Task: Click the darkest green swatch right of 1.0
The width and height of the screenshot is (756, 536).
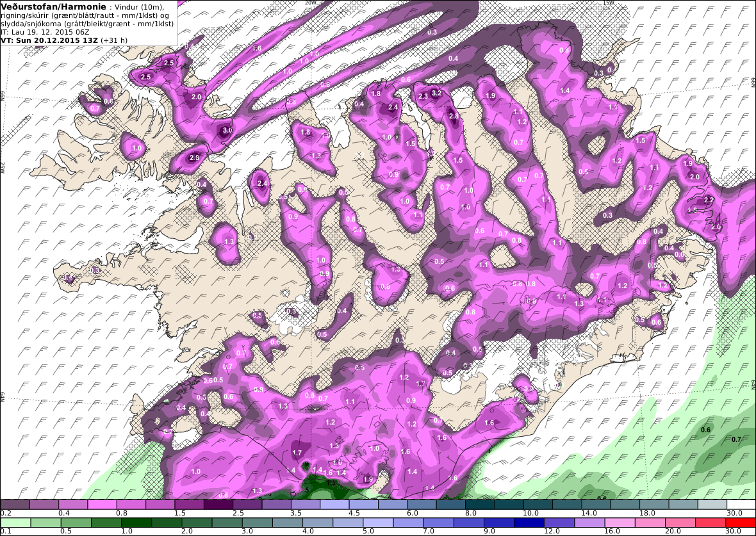Action: pyautogui.click(x=136, y=523)
